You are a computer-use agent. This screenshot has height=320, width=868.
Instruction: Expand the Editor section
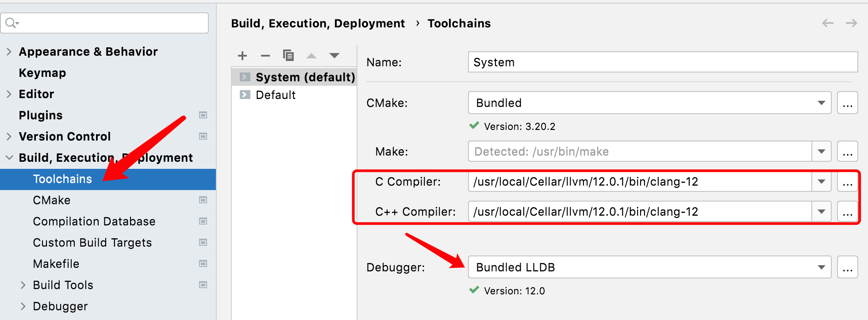(x=9, y=94)
